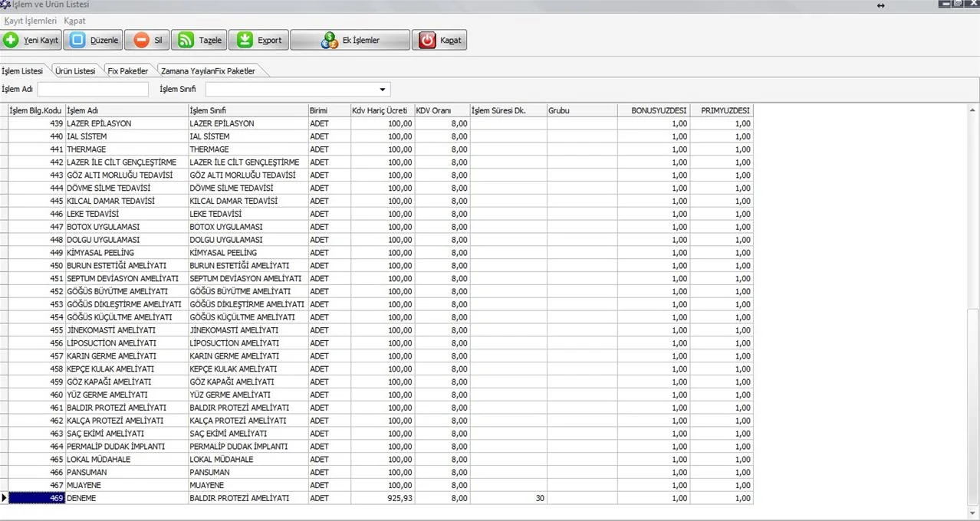
Task: Click the Ek İşlemler coins icon
Action: click(x=329, y=40)
